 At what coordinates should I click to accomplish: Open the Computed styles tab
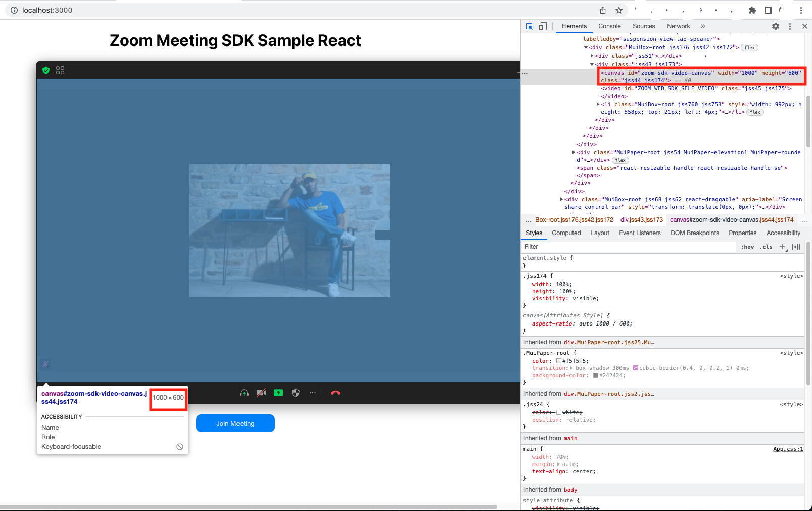[x=566, y=233]
